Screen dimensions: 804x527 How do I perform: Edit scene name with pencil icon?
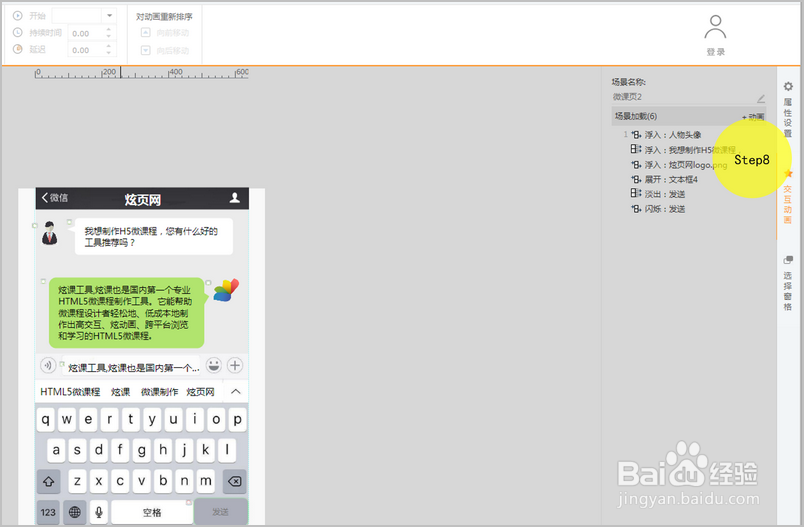point(761,98)
